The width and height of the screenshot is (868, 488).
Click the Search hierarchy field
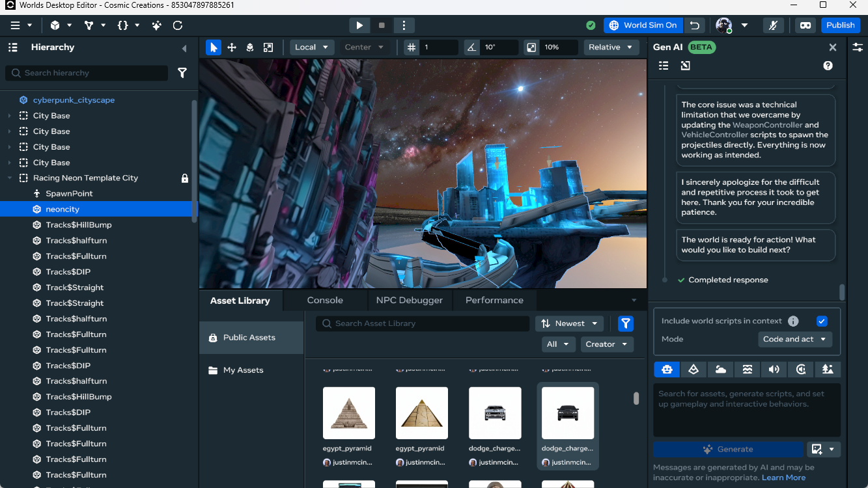point(87,73)
